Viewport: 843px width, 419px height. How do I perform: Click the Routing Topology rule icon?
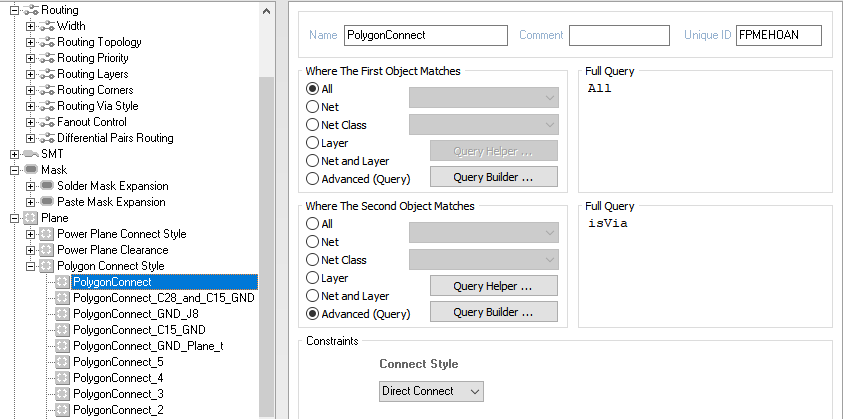tap(46, 42)
